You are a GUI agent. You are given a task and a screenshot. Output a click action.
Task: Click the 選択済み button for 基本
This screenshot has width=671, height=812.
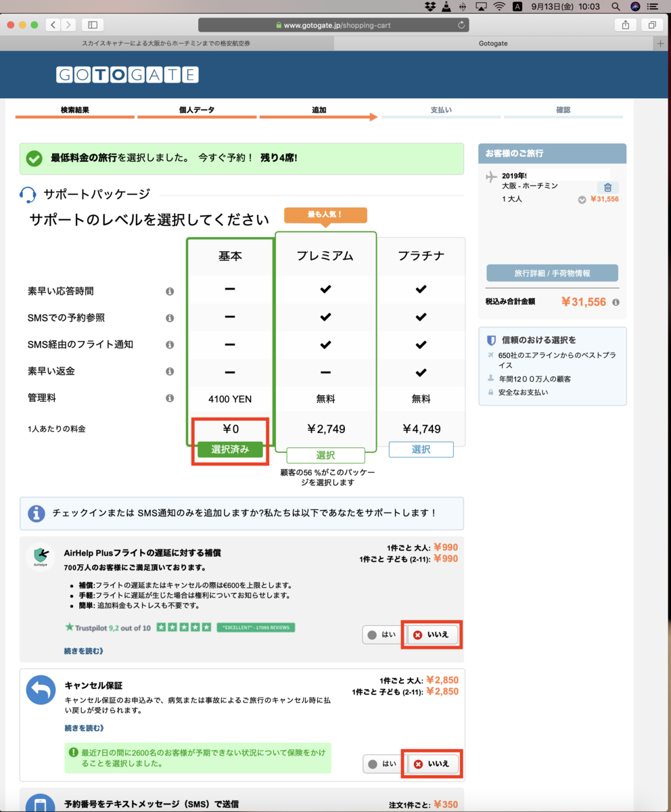tap(230, 449)
